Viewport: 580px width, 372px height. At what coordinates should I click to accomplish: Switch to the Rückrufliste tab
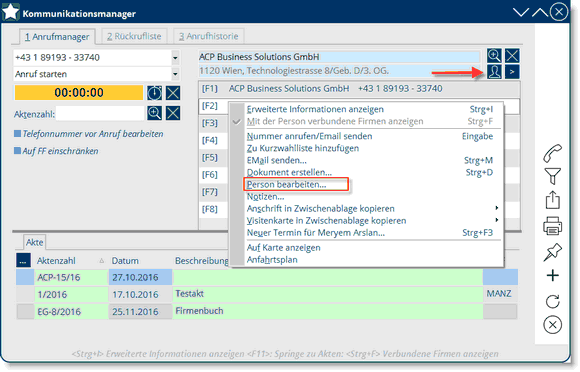click(134, 36)
